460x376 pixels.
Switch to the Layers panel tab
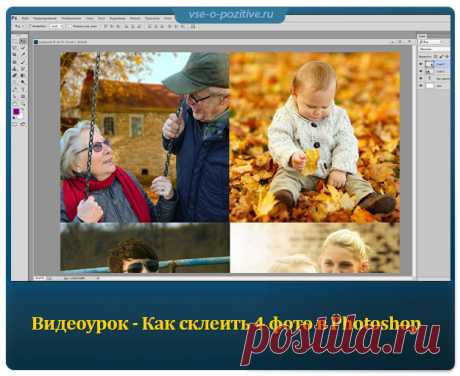click(422, 36)
